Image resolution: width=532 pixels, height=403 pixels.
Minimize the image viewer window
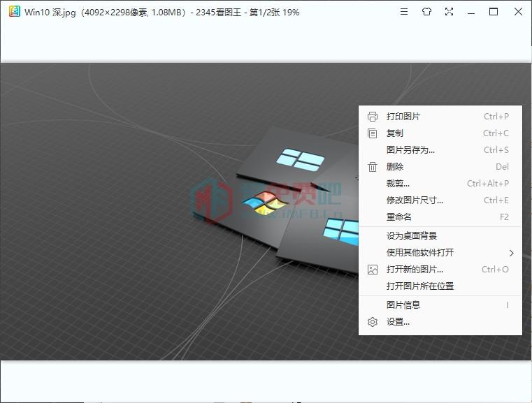click(x=471, y=12)
